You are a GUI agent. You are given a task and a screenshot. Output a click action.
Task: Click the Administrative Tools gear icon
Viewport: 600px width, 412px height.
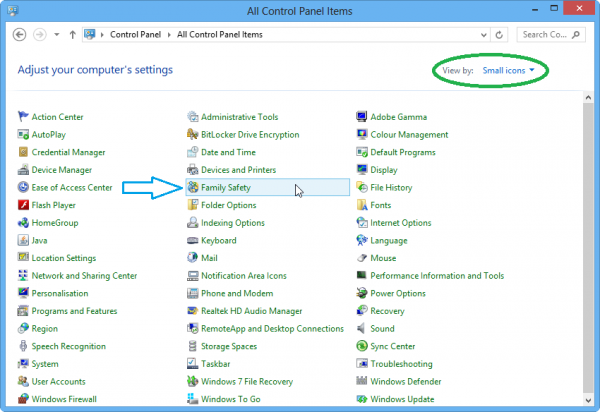(x=192, y=116)
